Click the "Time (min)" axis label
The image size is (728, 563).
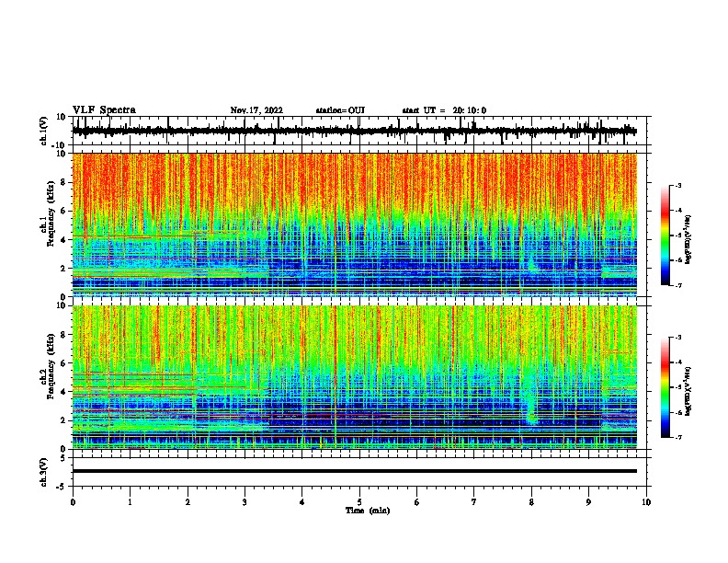(368, 511)
